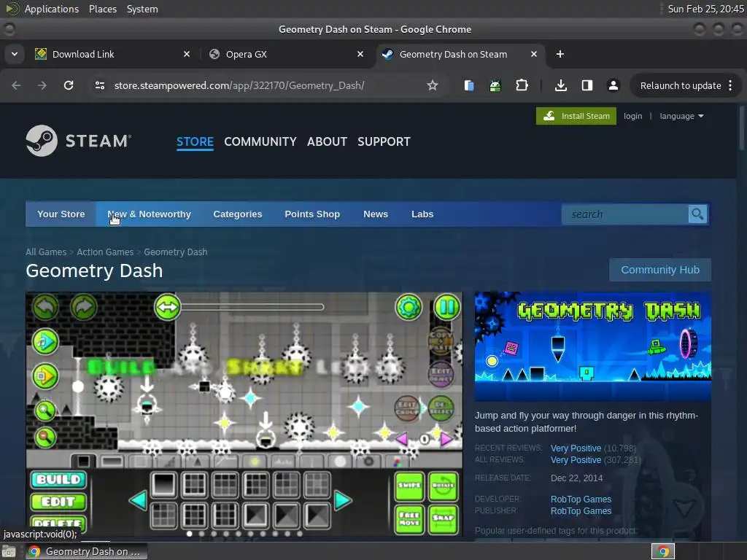Click the Geometry Dash header artwork
747x560 pixels.
coord(592,346)
